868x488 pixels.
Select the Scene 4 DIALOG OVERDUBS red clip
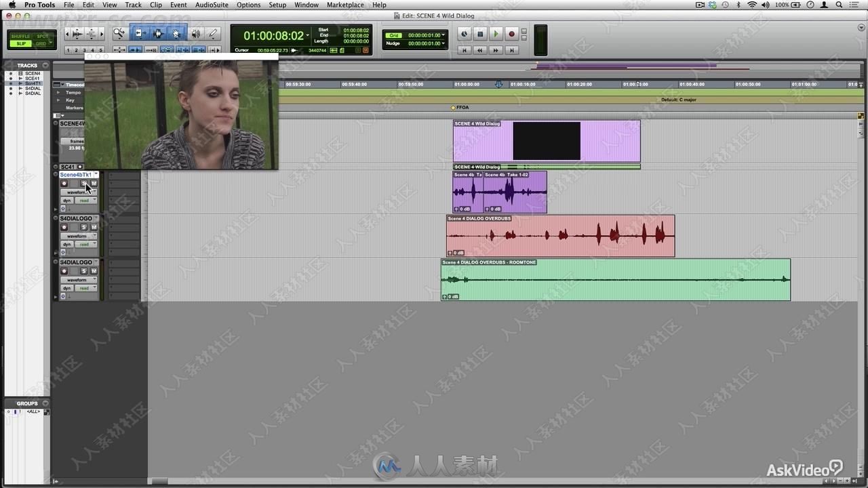[x=560, y=236]
